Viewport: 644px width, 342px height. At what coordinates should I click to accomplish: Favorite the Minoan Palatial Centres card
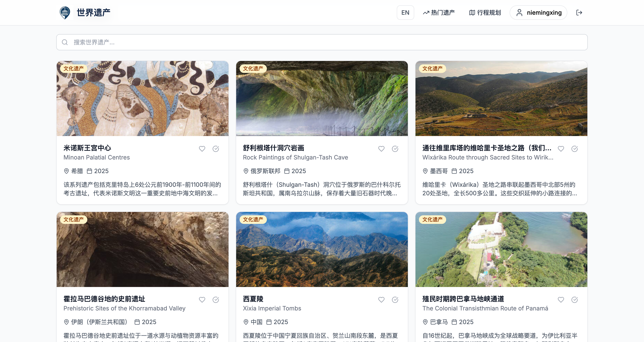click(202, 149)
